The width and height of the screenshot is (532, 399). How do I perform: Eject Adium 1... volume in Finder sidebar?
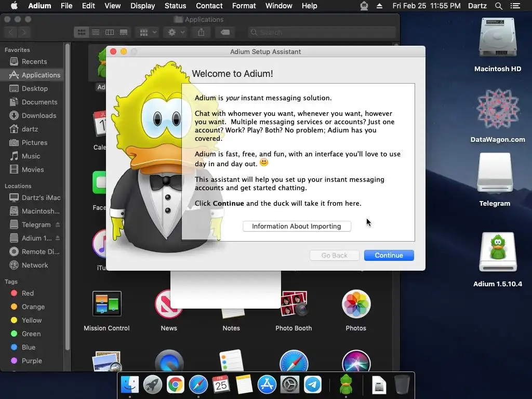pyautogui.click(x=58, y=238)
